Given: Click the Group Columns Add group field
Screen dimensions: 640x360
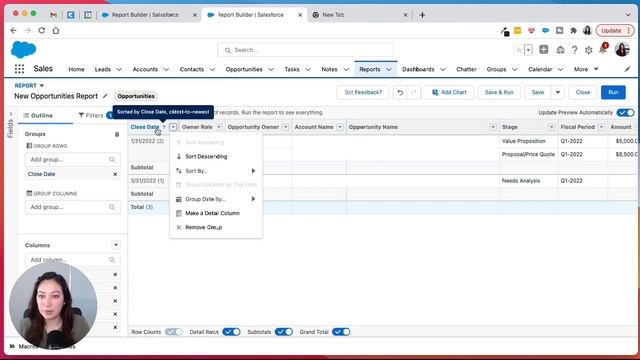Looking at the screenshot, I should pyautogui.click(x=72, y=207).
